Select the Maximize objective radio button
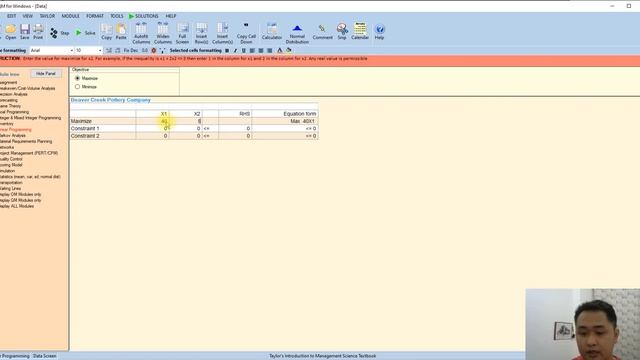The width and height of the screenshot is (640, 360). pos(78,78)
